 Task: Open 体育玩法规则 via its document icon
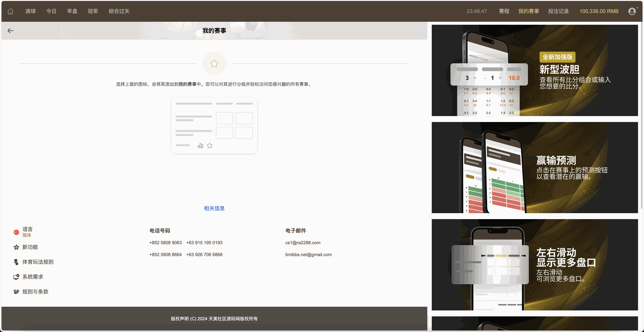pos(16,262)
